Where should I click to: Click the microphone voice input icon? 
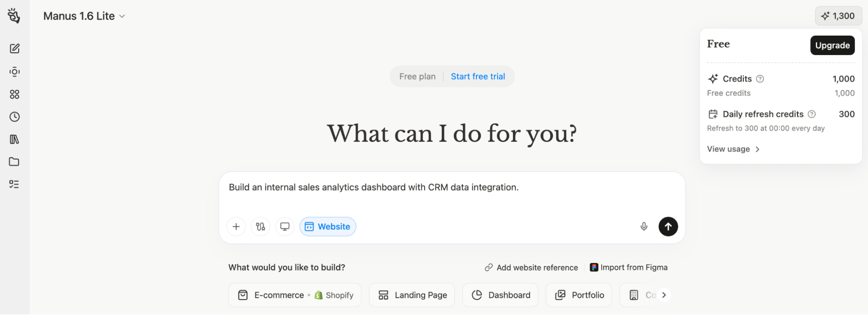click(x=644, y=226)
